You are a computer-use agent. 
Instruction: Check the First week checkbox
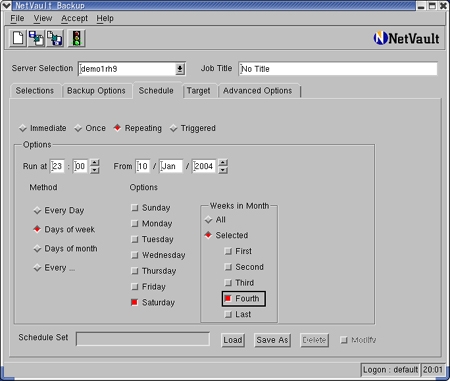[x=238, y=251]
